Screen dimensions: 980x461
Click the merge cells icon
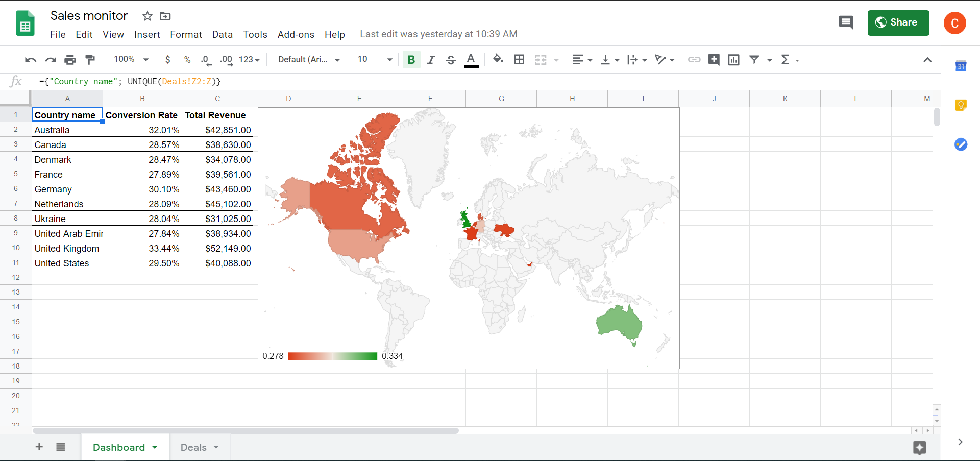(541, 60)
